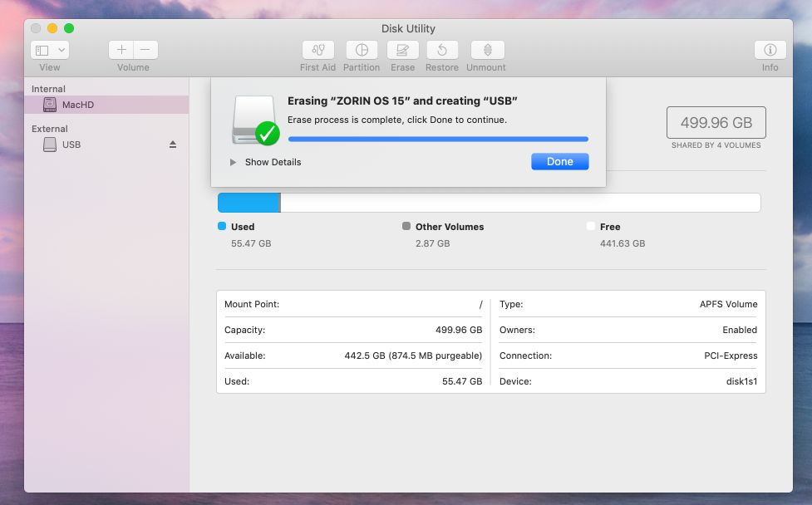
Task: Click the First Aid toolbar icon
Action: pos(317,50)
